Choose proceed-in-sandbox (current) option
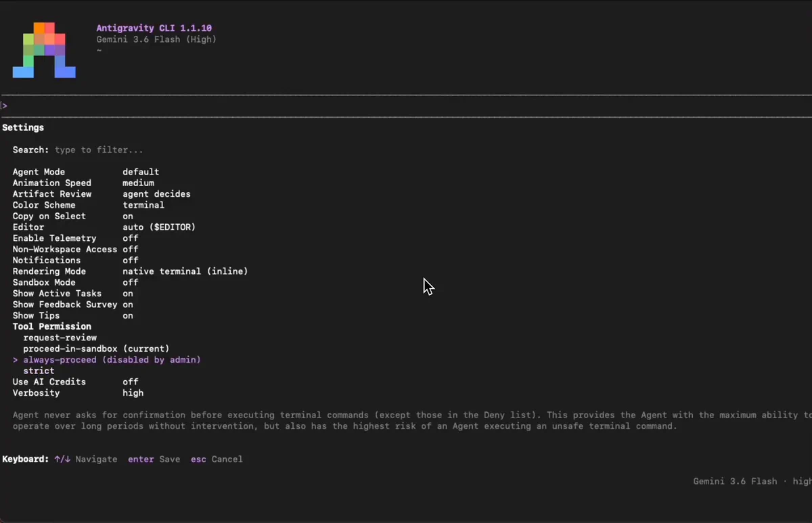The width and height of the screenshot is (812, 523). [x=96, y=348]
